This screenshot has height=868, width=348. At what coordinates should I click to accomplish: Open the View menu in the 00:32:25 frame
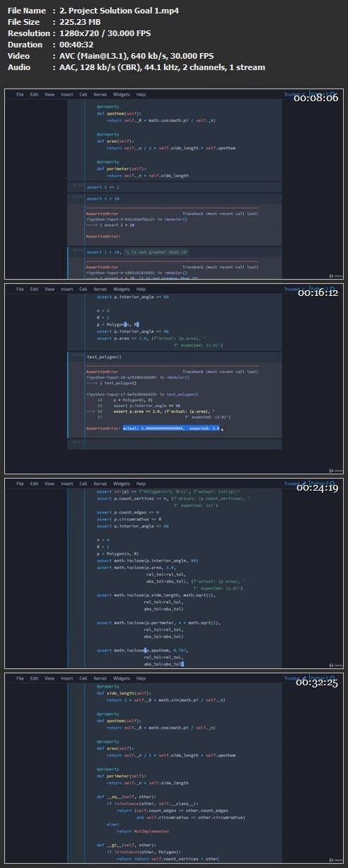coord(50,678)
